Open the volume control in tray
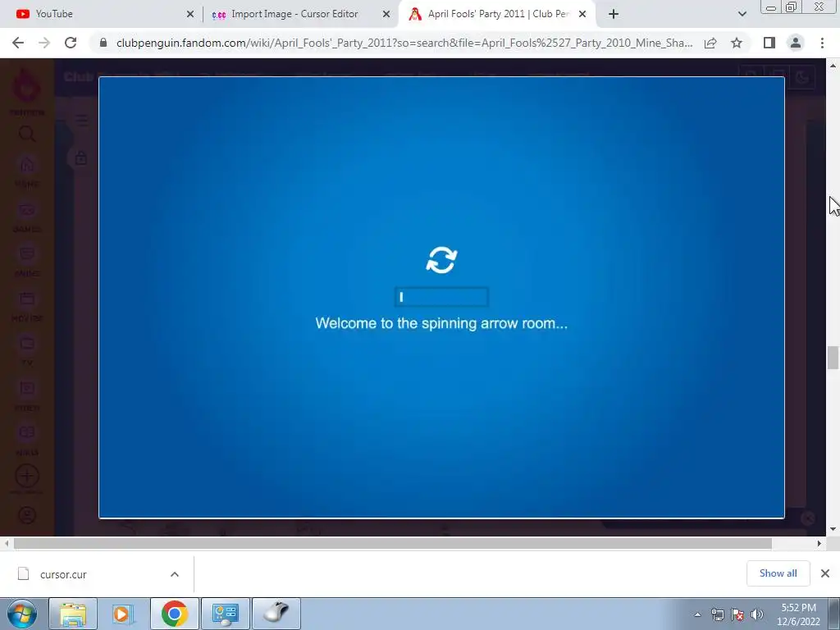 tap(757, 614)
